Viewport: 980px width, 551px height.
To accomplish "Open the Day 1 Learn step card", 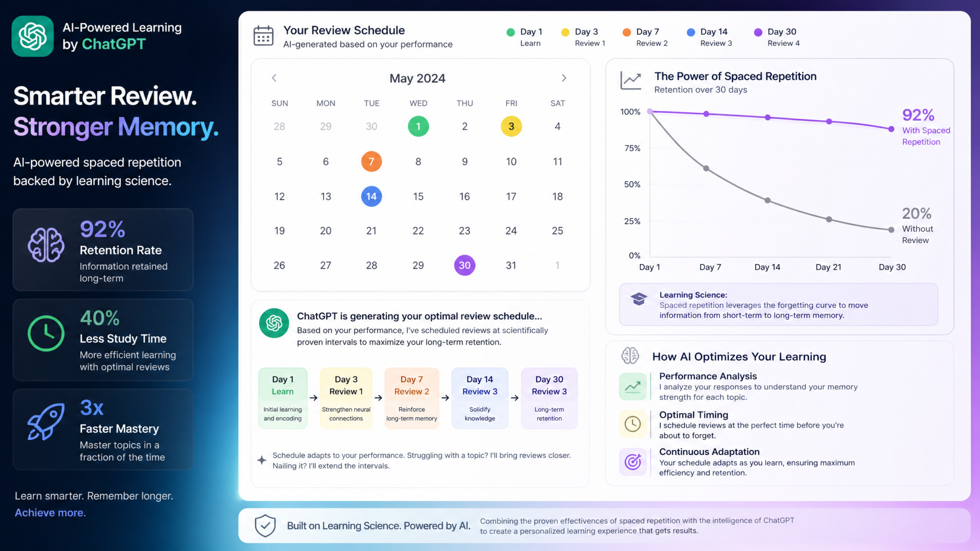I will [x=283, y=398].
